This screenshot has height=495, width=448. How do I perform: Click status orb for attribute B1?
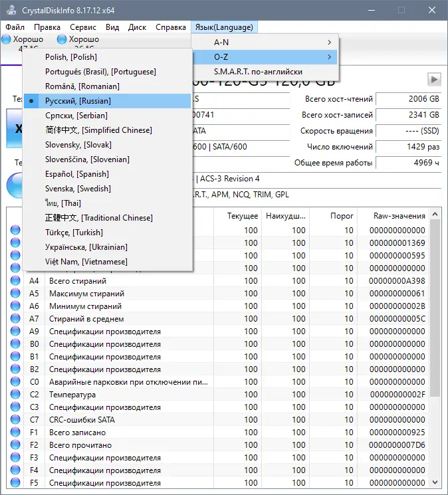point(15,356)
